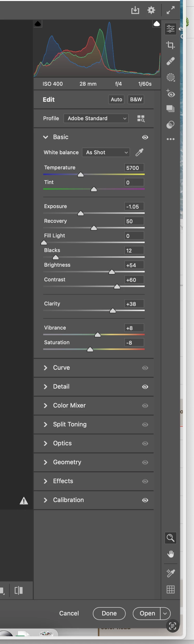The image size is (194, 644).
Task: Expand the Color Mixer panel
Action: coord(69,406)
